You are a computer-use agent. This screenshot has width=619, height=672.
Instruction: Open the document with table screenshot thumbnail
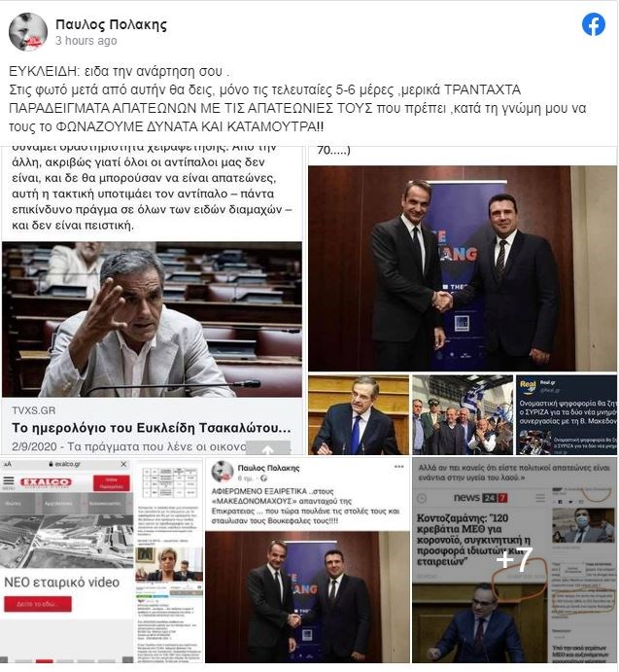coord(169,560)
